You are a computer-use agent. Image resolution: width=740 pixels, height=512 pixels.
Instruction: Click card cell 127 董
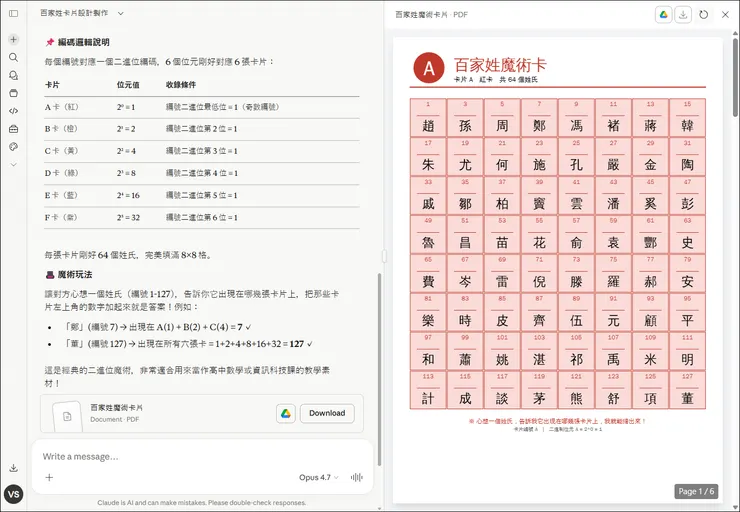(687, 390)
